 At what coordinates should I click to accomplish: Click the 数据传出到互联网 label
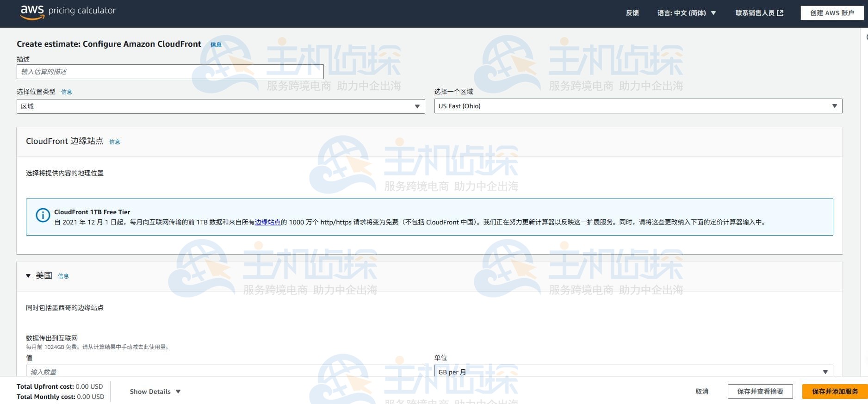pyautogui.click(x=52, y=338)
